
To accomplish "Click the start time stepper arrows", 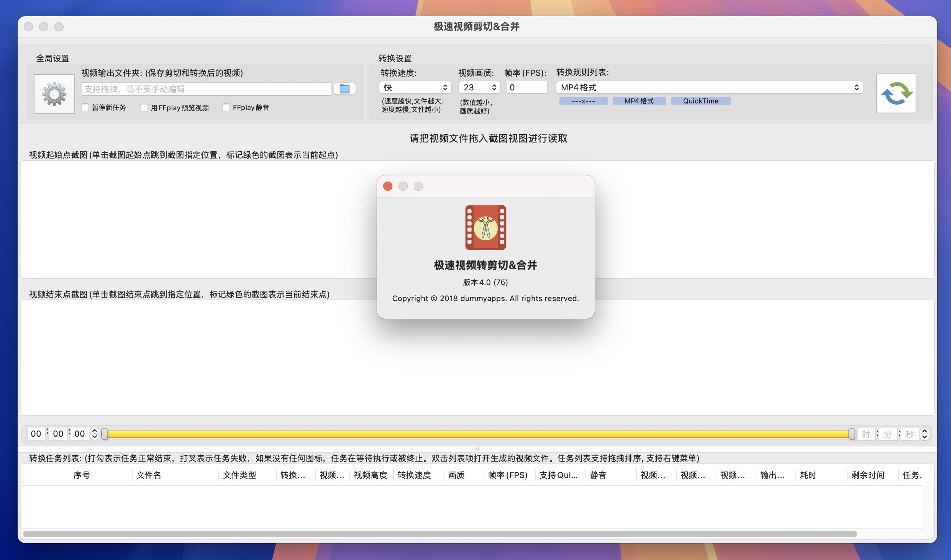I will coord(95,434).
